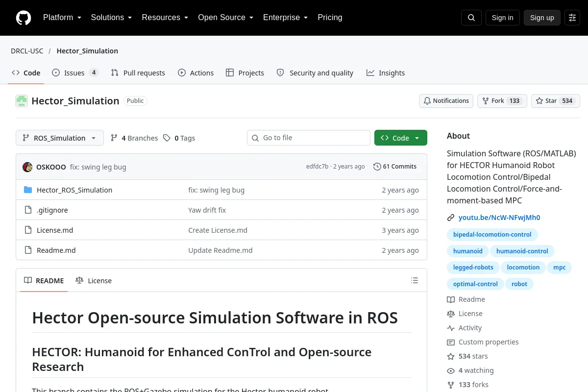View the 4 Branches link
588x392 pixels.
pyautogui.click(x=134, y=138)
